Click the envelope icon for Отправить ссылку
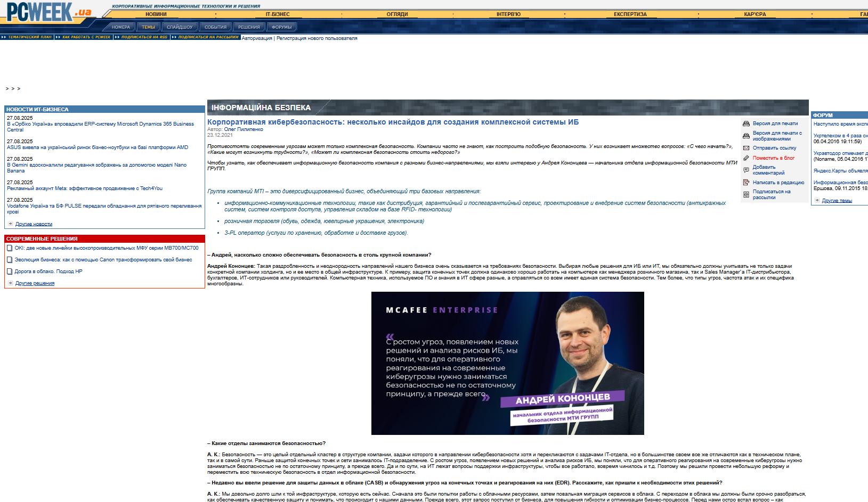This screenshot has width=868, height=502. 746,148
